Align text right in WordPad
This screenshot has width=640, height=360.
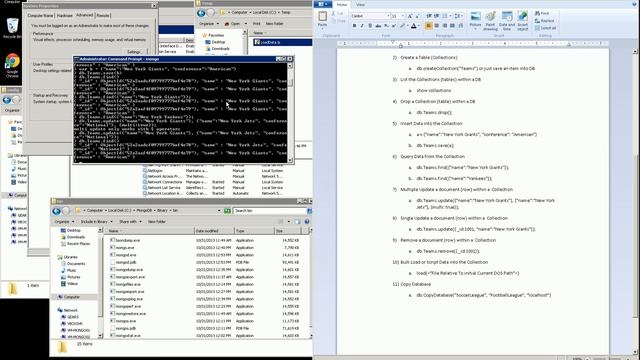(x=444, y=26)
